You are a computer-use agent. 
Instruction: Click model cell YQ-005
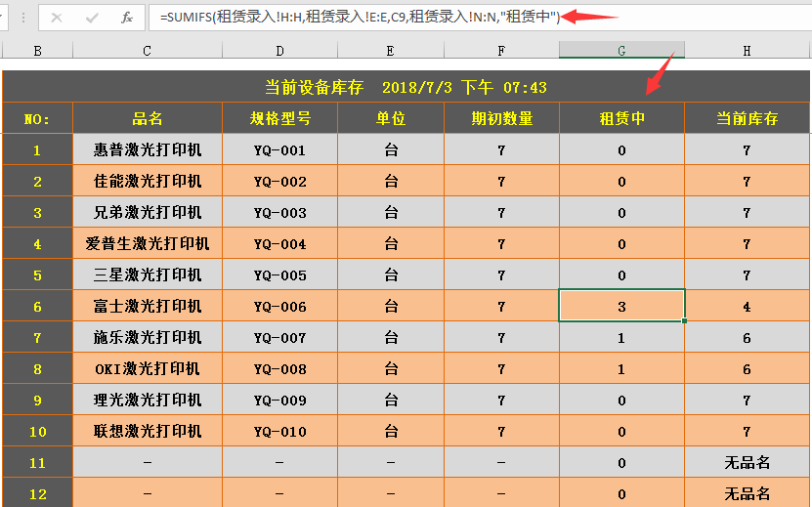coord(279,275)
